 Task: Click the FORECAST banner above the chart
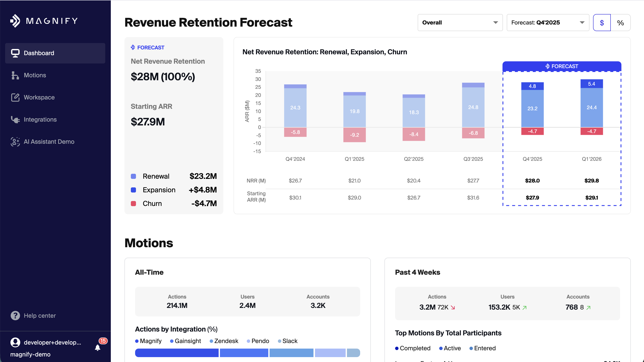(562, 66)
